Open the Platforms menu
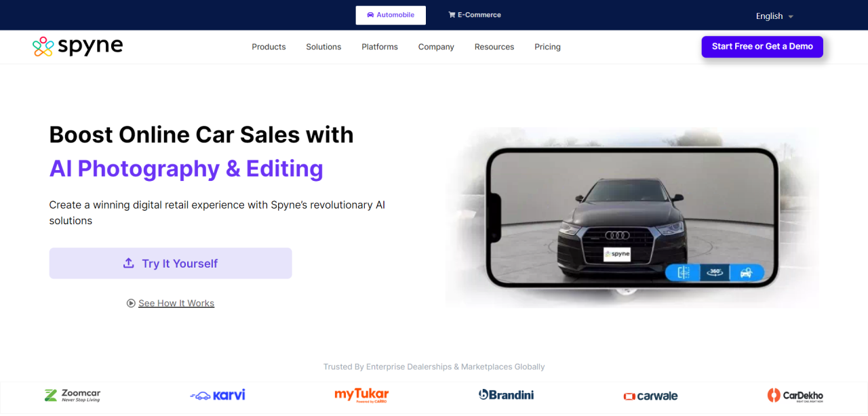Image resolution: width=868 pixels, height=416 pixels. pyautogui.click(x=380, y=47)
